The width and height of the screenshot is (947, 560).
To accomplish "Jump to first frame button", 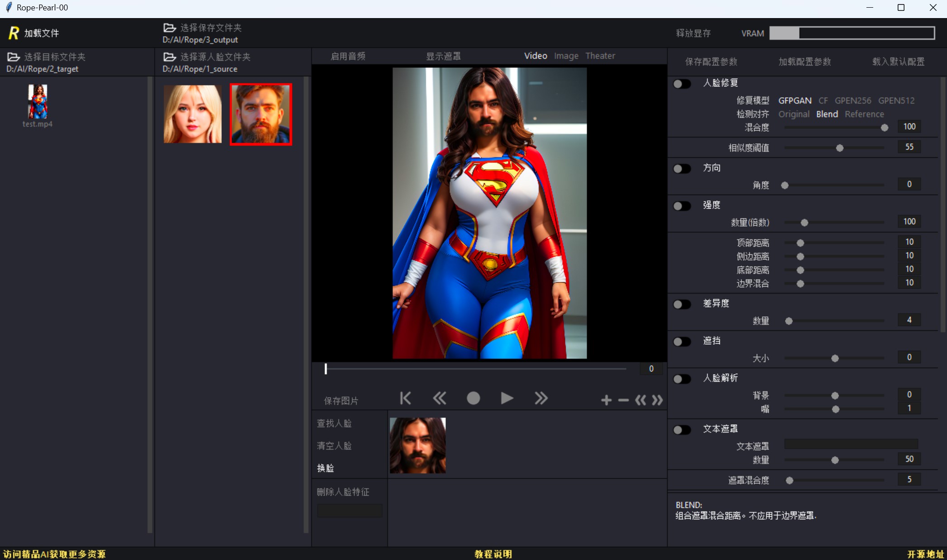I will [406, 398].
